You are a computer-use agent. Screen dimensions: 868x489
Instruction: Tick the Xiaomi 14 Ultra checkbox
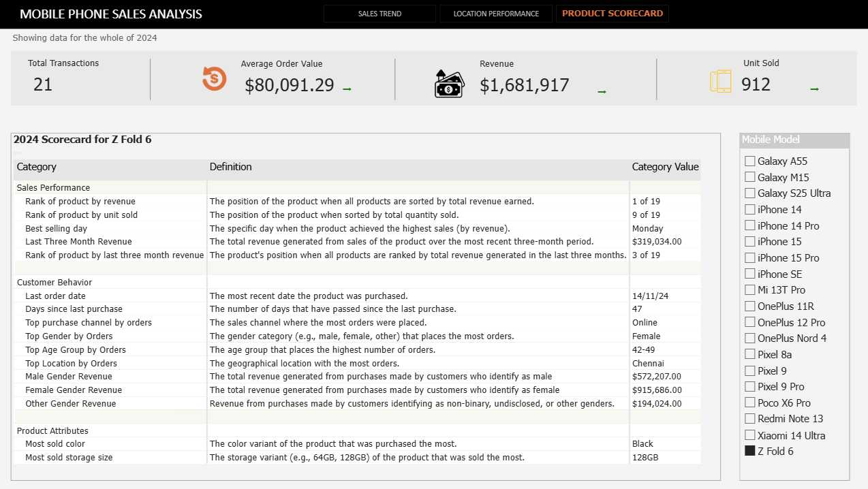[750, 435]
